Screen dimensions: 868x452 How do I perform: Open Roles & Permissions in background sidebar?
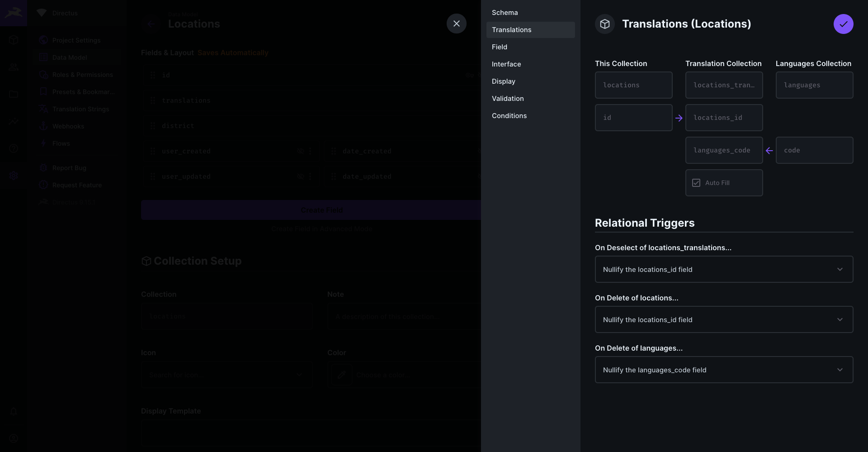click(77, 75)
